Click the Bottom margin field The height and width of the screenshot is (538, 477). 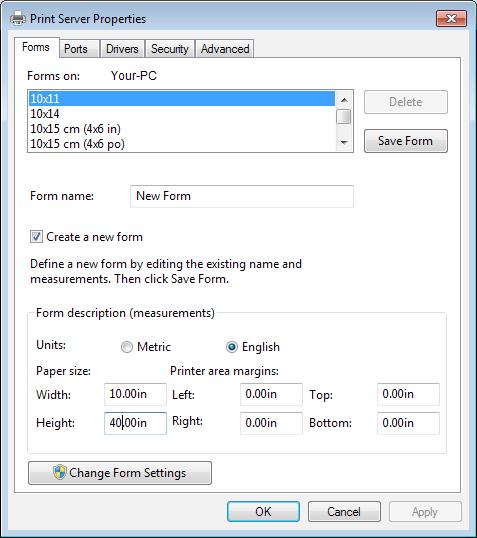pos(408,423)
